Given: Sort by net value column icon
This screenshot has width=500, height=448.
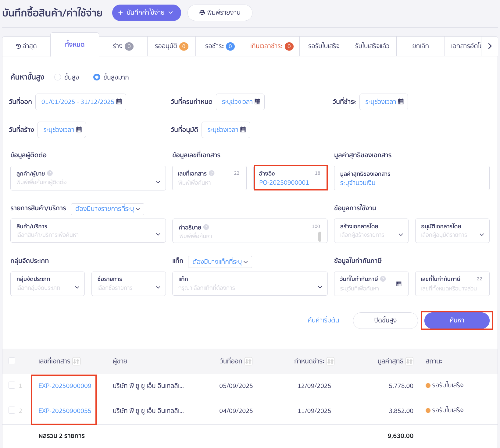Looking at the screenshot, I should [409, 361].
